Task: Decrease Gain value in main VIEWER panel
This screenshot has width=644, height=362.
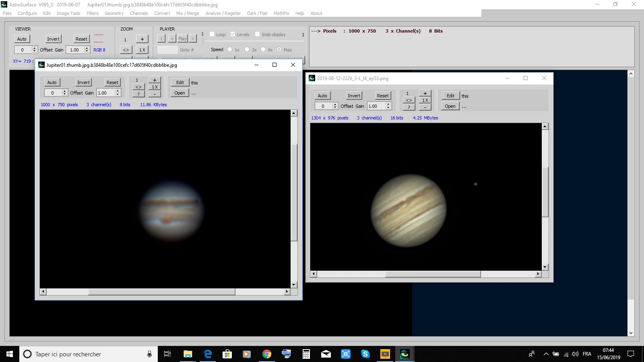Action: (x=87, y=51)
